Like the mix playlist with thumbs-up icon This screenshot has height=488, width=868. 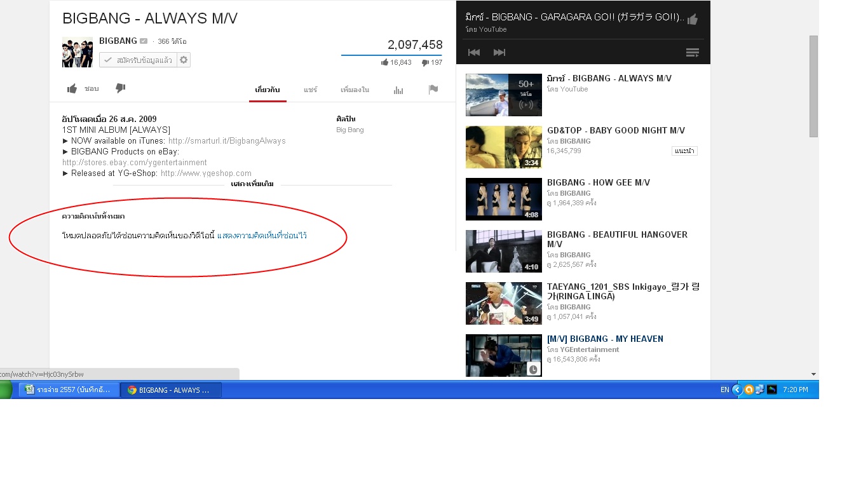[693, 19]
